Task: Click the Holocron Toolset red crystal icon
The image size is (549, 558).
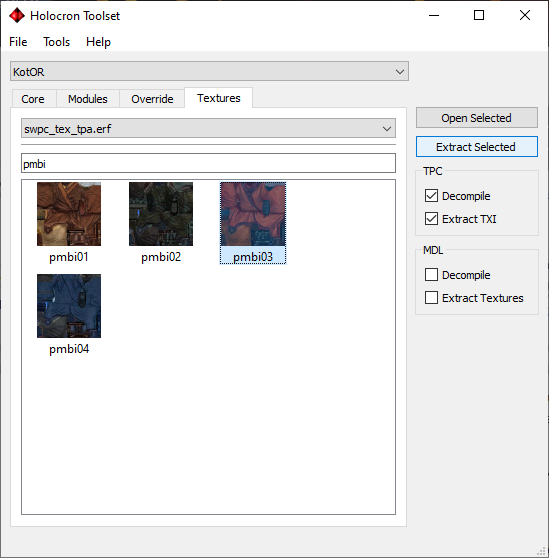Action: [x=17, y=16]
